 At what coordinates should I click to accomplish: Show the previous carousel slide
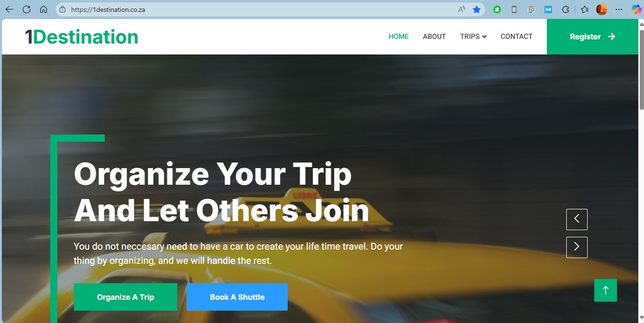[577, 219]
